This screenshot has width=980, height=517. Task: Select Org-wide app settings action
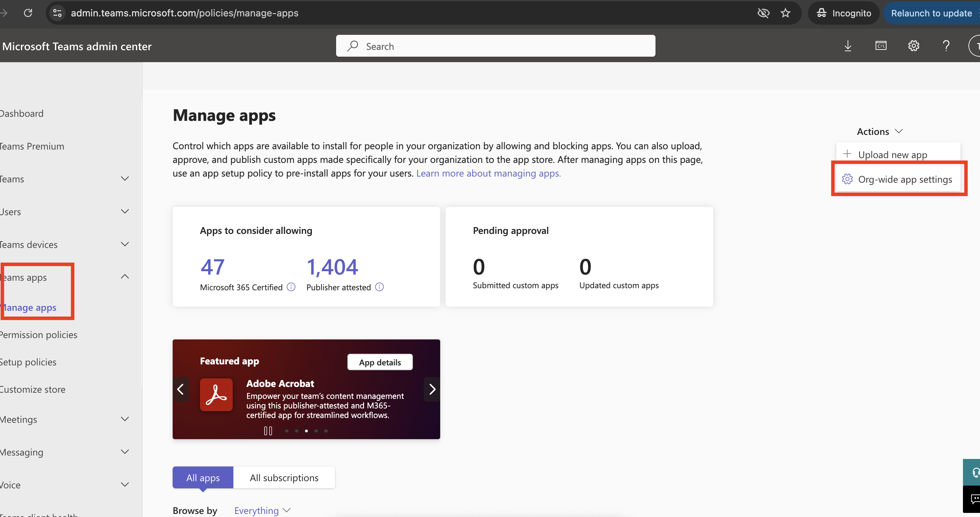point(905,179)
